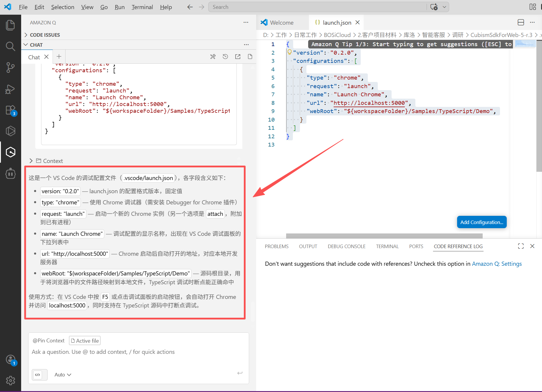
Task: Open the chat history icon
Action: pos(225,57)
